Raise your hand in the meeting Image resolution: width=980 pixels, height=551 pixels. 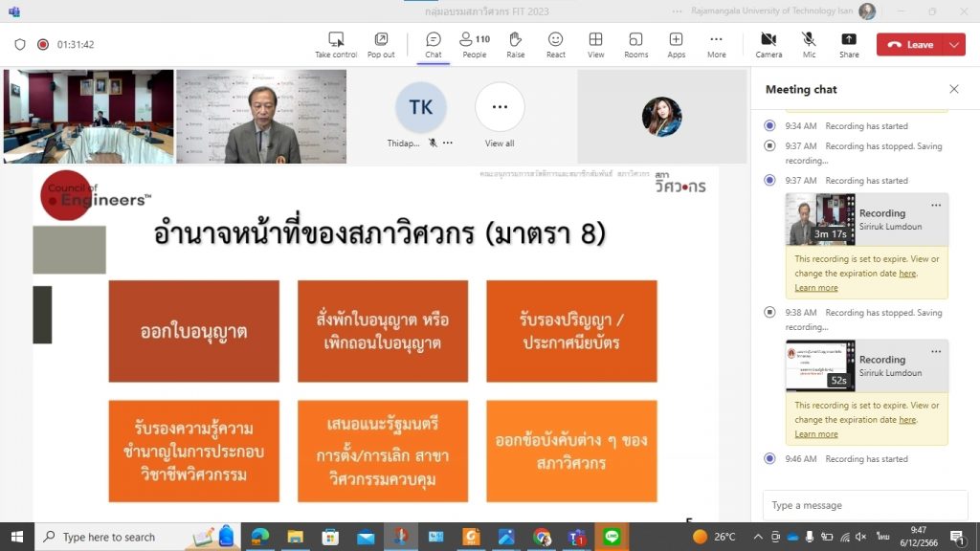(515, 44)
